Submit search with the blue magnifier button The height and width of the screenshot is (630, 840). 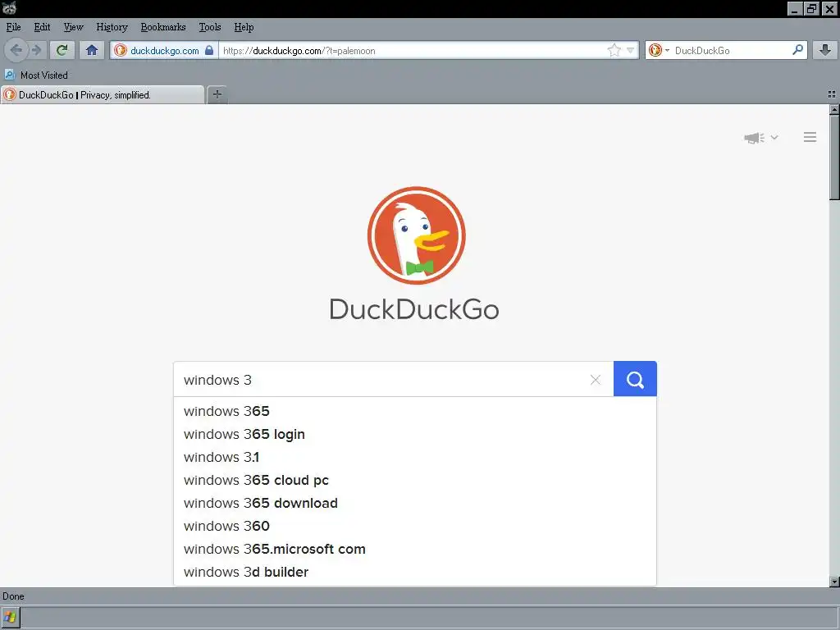[x=635, y=379]
